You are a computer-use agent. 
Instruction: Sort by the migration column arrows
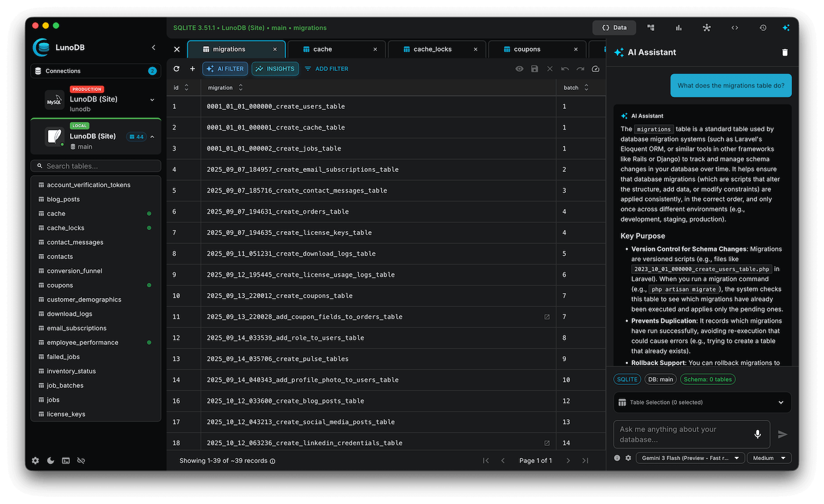[x=241, y=88]
